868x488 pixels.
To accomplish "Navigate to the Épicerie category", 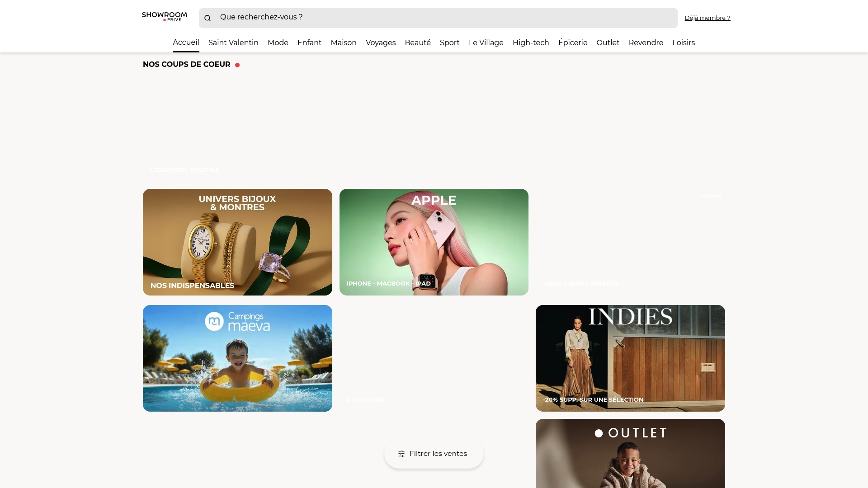I will tap(572, 43).
